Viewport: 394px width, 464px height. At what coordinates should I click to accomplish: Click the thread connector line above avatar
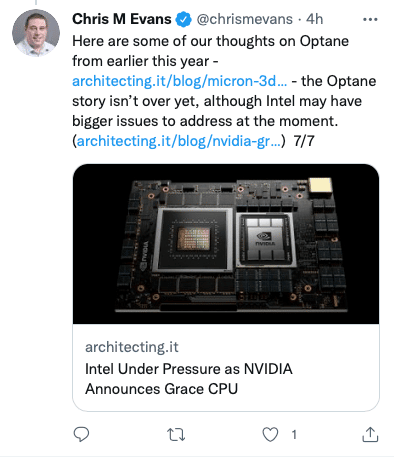[x=36, y=2]
